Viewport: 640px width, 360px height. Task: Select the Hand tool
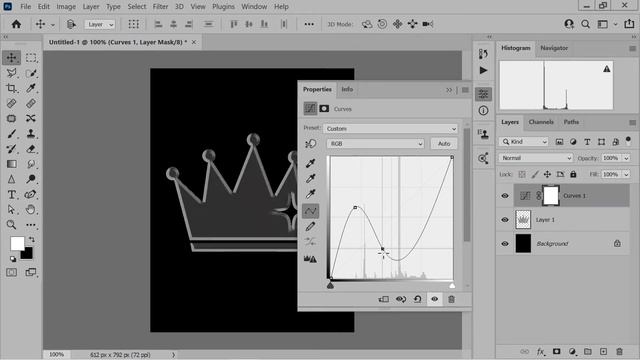point(31,210)
